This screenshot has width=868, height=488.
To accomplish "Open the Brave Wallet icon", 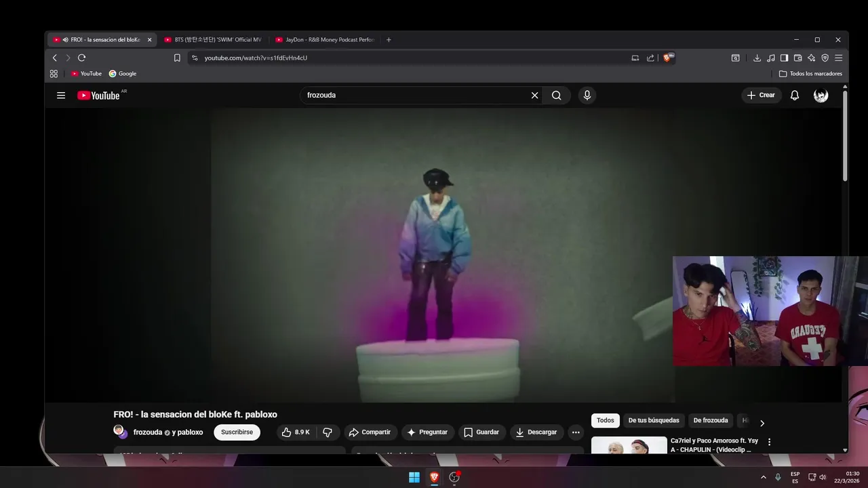I will [x=798, y=58].
